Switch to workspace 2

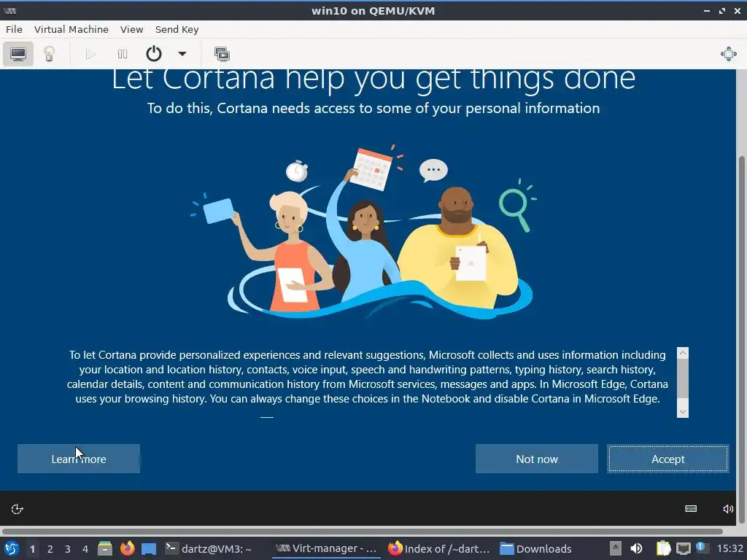pos(50,549)
